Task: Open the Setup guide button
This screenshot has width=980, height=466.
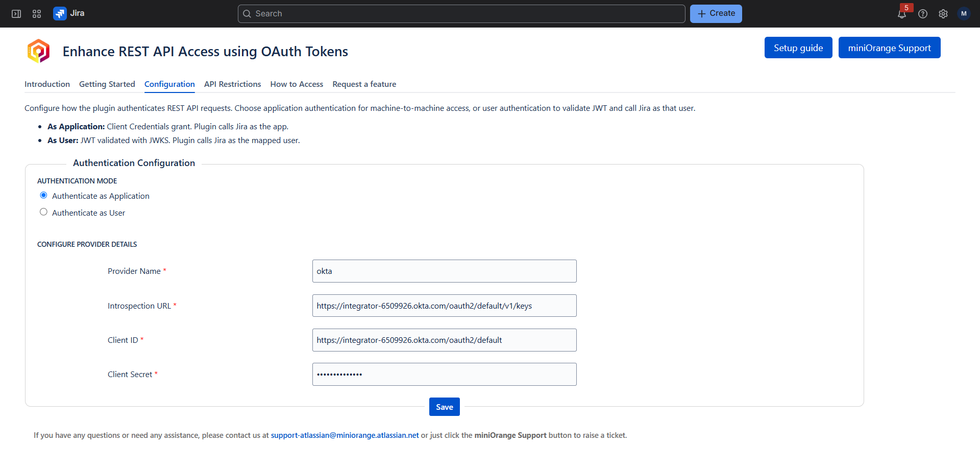Action: pos(798,48)
